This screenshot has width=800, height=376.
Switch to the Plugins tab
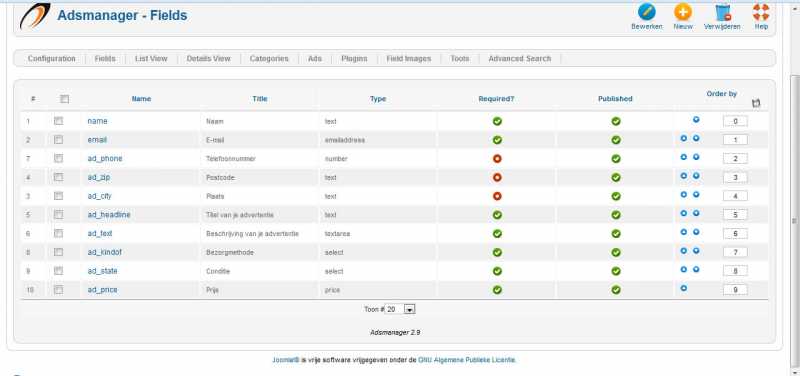[354, 59]
